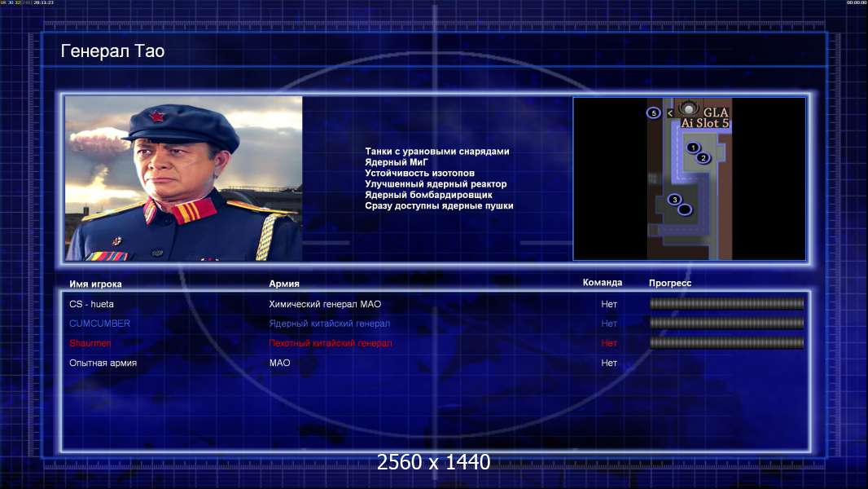Select the unnumbered empty start position marker

(685, 210)
